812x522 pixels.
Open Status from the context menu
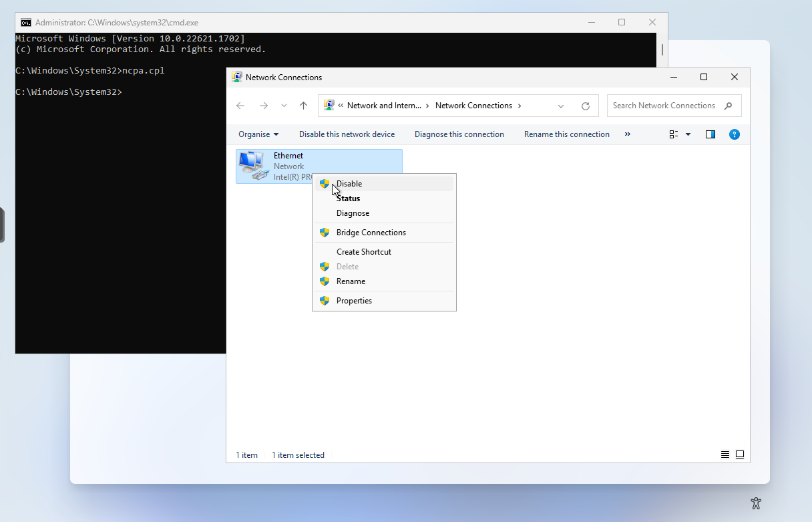click(384, 199)
